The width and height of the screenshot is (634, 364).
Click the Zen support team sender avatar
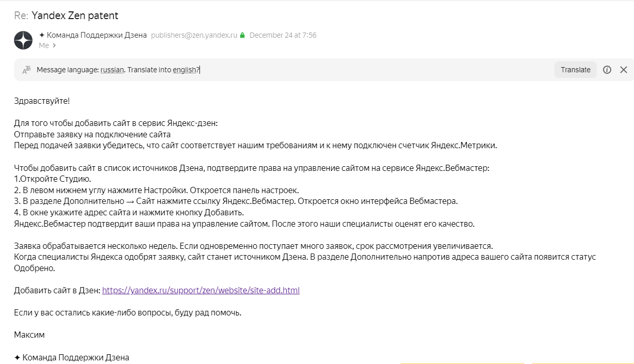(x=23, y=40)
